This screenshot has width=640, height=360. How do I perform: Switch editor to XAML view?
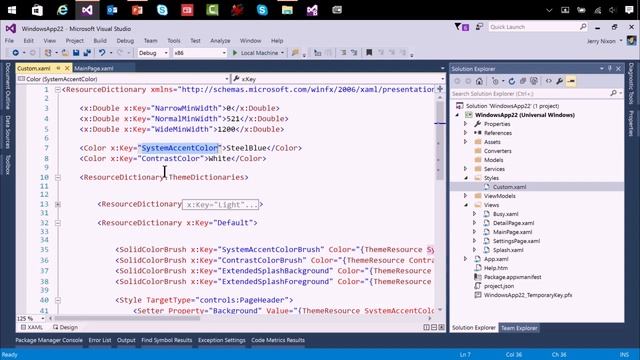click(32, 327)
